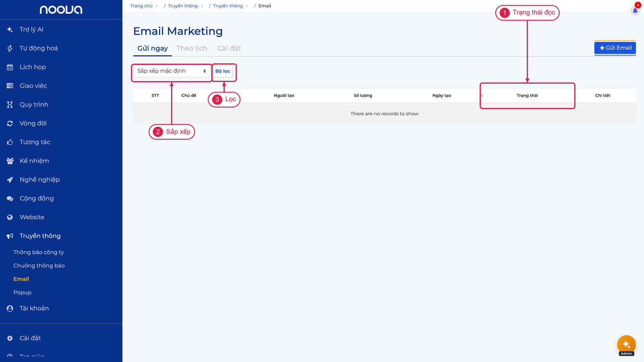Switch to the Theo lịch tab
Viewport: 644px width, 362px height.
(192, 48)
